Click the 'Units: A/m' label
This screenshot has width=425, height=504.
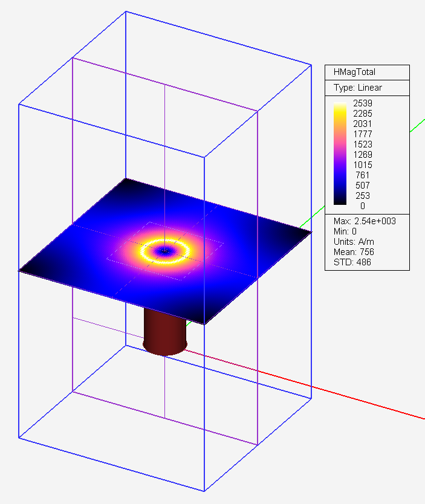354,242
